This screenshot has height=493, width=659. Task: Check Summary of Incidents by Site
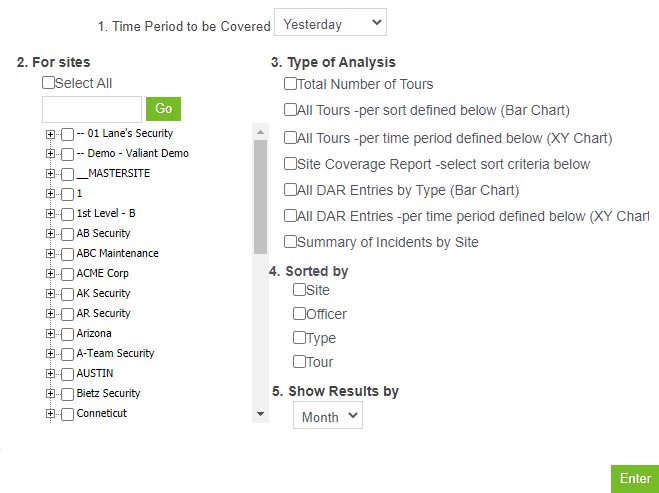click(x=291, y=241)
